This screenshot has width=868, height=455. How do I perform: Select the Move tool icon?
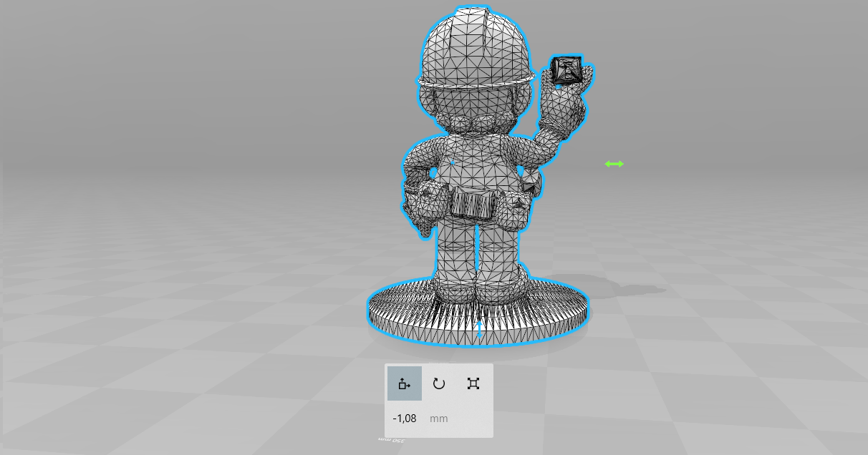(x=405, y=383)
